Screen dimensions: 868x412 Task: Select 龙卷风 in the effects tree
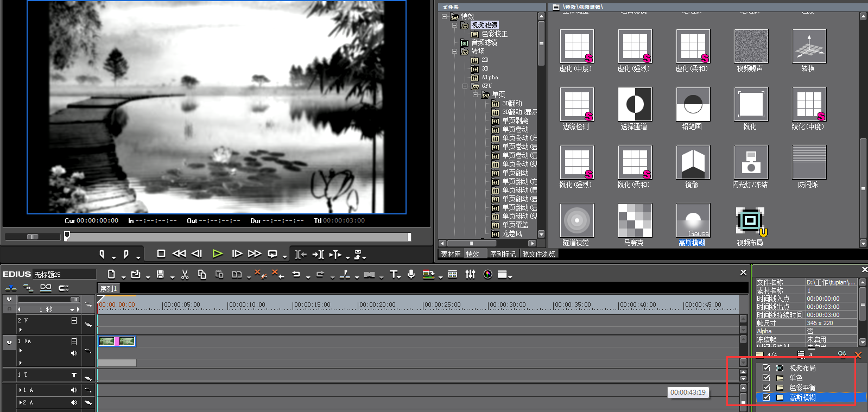[x=512, y=233]
